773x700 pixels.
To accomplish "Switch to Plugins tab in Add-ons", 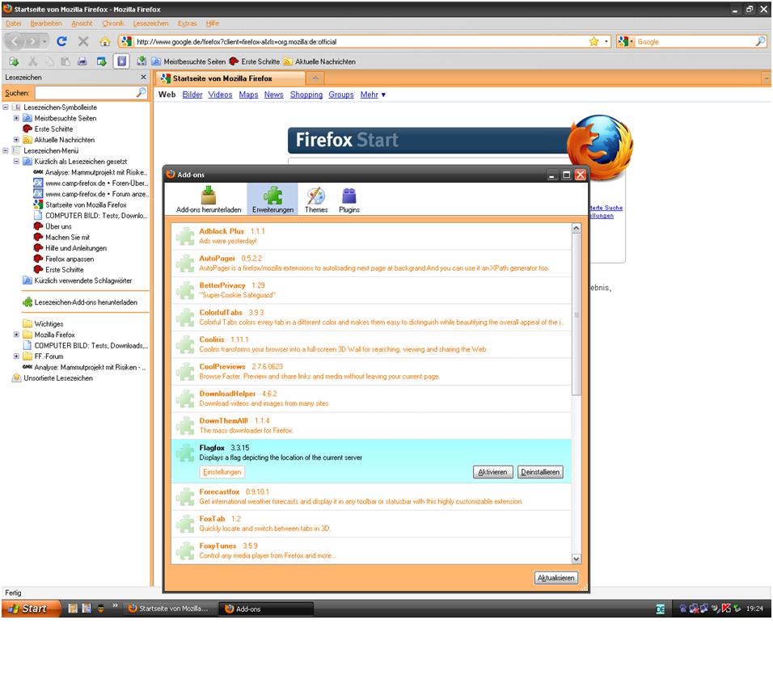I will coord(349,200).
